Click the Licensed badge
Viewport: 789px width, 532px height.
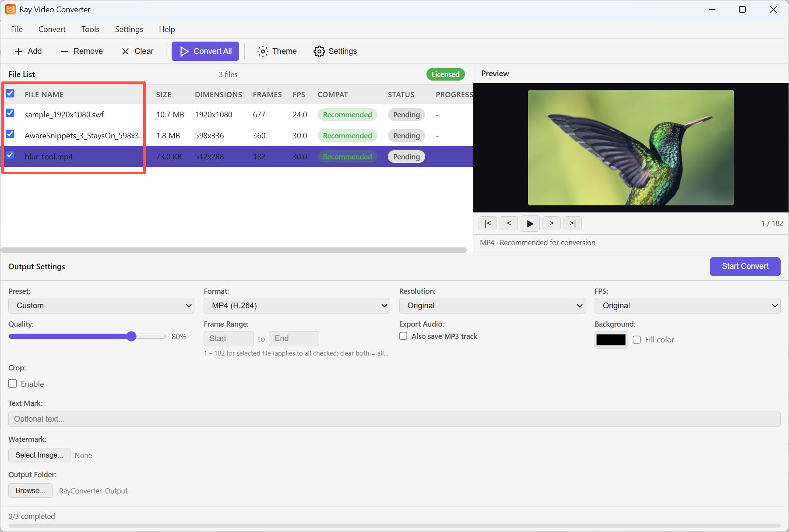445,74
